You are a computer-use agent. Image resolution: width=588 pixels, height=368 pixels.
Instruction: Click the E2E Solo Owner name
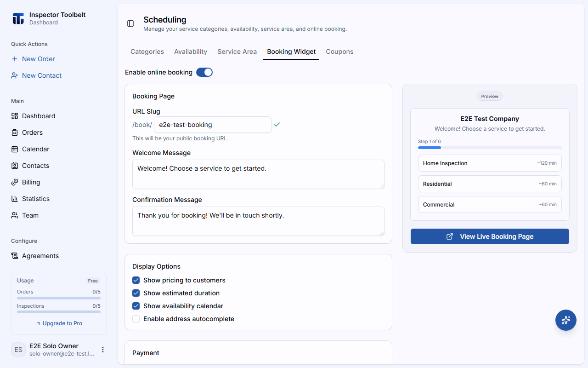54,346
